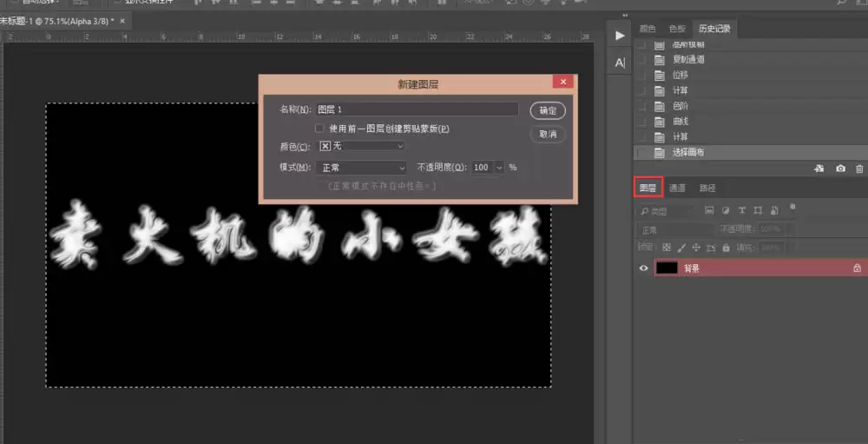Switch to the 通道 tab
The width and height of the screenshot is (868, 444).
click(x=677, y=189)
